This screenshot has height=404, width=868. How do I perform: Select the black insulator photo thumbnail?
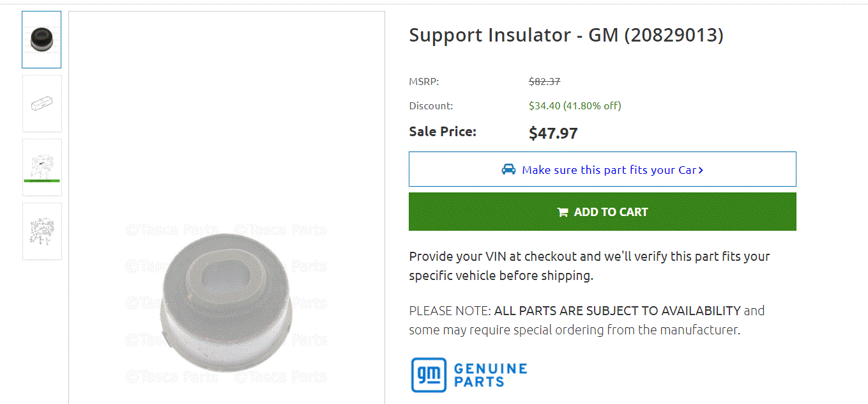pos(42,40)
